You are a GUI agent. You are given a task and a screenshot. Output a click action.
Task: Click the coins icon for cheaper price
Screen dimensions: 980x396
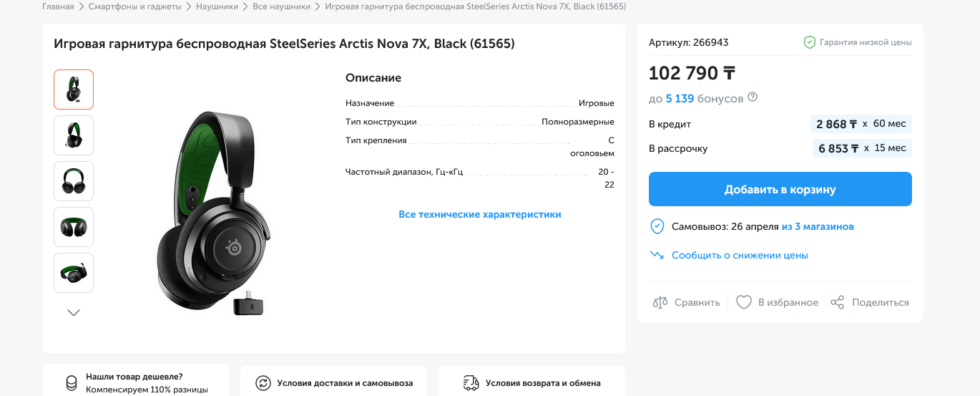point(71,383)
